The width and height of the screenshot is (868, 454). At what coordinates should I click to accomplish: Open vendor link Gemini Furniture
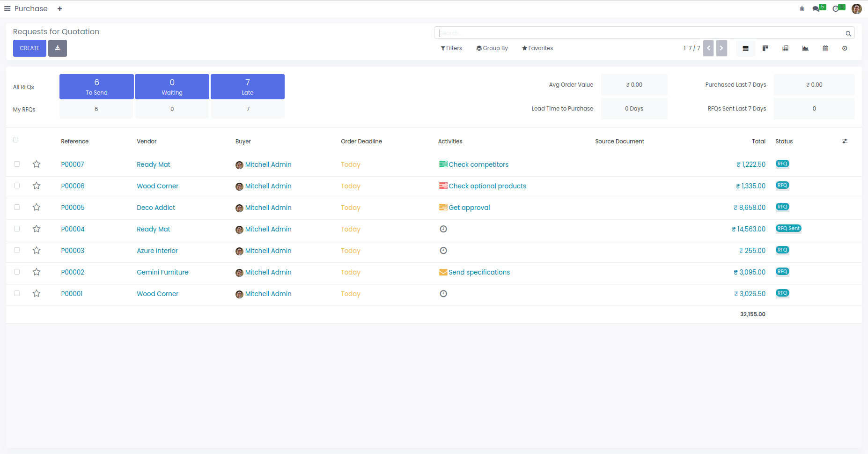point(162,272)
